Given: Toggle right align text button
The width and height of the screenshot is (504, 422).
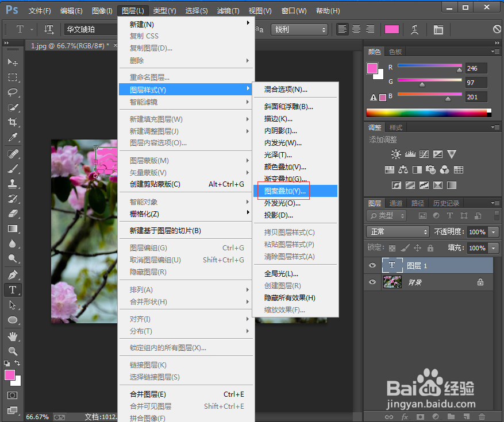Looking at the screenshot, I should click(x=370, y=29).
